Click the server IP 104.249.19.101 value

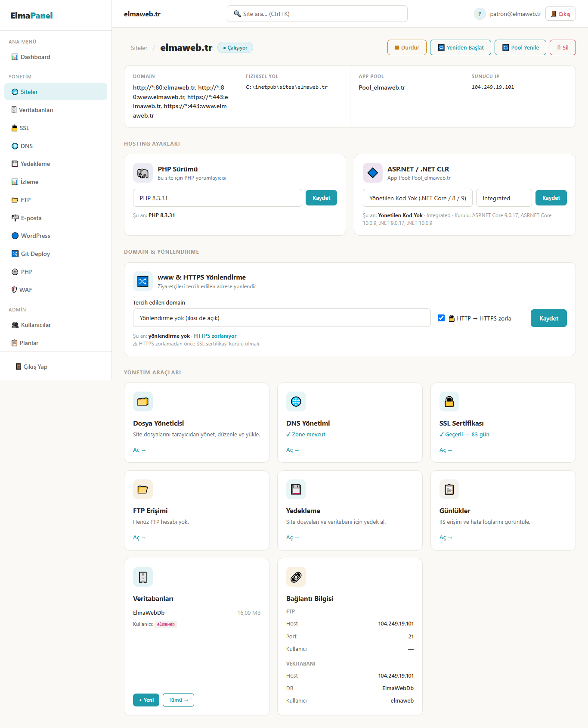click(x=493, y=87)
